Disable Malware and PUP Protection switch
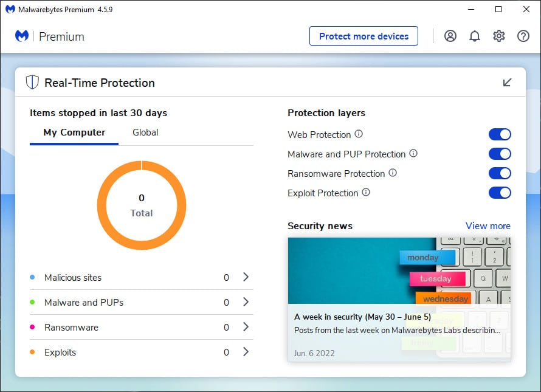The image size is (541, 392). click(x=500, y=154)
